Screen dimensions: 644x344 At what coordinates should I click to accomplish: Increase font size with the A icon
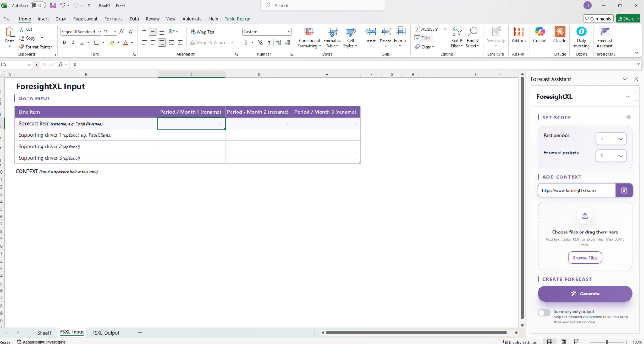point(122,32)
